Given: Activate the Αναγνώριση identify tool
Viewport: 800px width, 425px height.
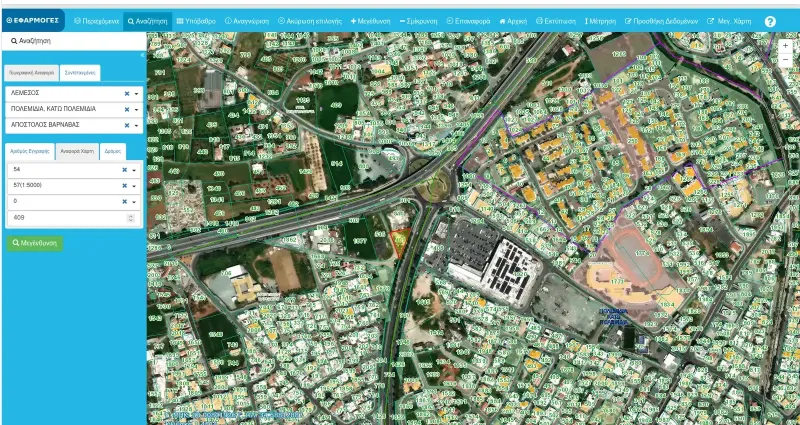Looking at the screenshot, I should [246, 21].
